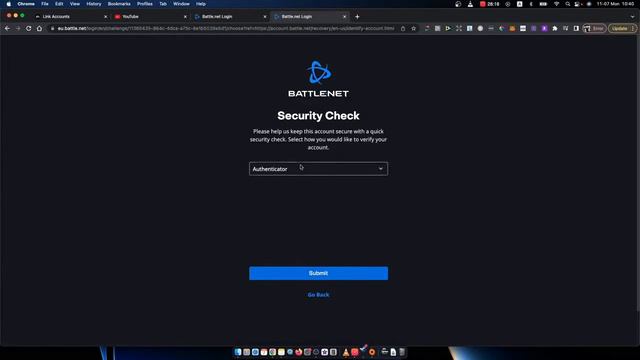
Task: Open the Chrome menu in menu bar
Action: (26, 4)
